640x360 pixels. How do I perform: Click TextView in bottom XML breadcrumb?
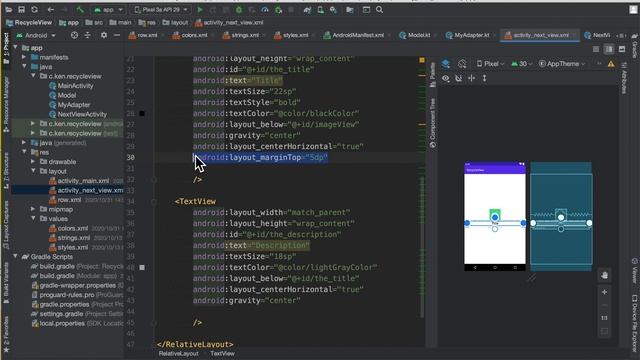coord(222,353)
